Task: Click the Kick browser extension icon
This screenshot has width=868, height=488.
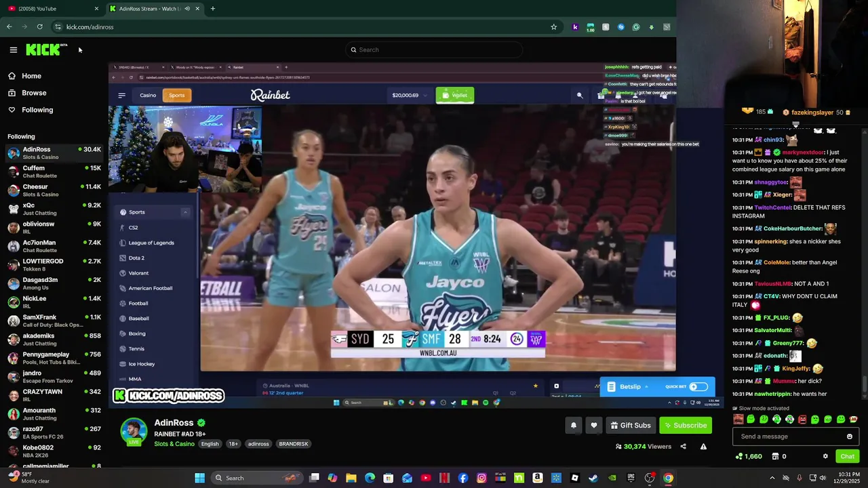Action: pyautogui.click(x=576, y=27)
